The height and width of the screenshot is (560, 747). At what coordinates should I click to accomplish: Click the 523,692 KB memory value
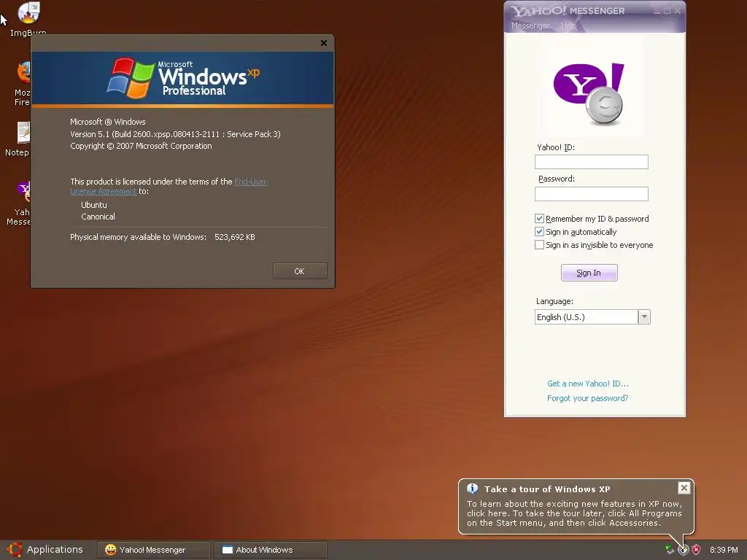tap(234, 237)
